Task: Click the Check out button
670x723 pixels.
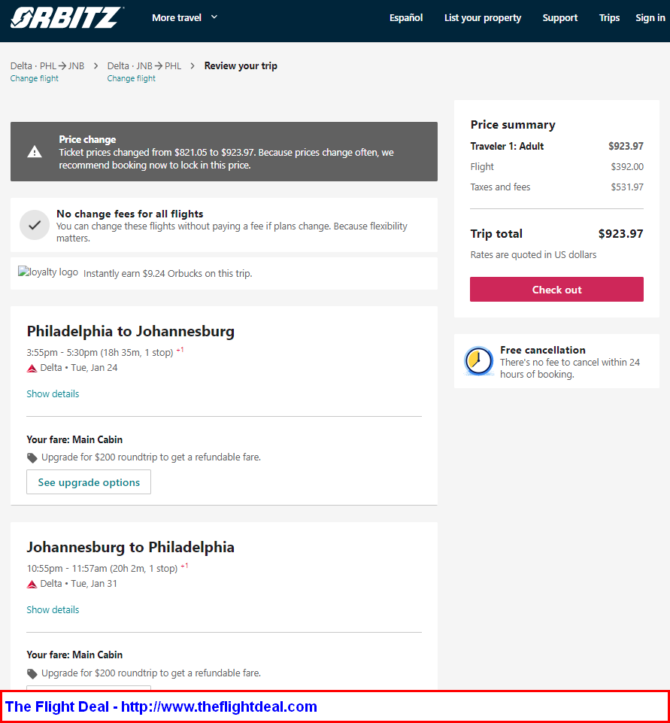Action: [x=557, y=290]
